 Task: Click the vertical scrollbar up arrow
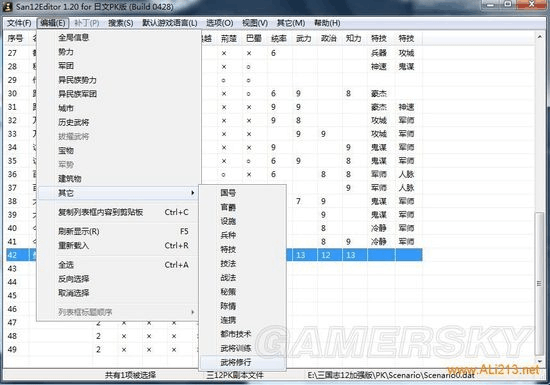coord(539,36)
